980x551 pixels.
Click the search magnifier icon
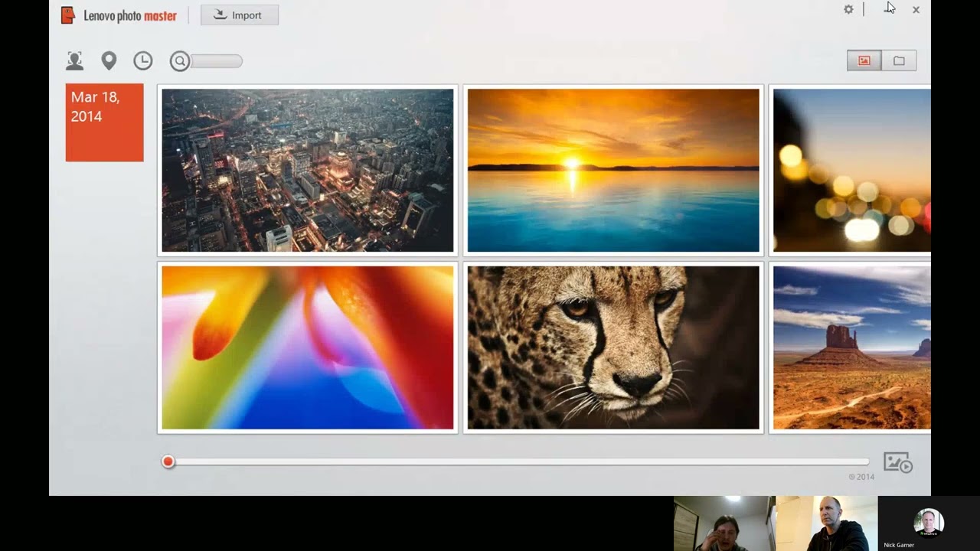[x=180, y=62]
